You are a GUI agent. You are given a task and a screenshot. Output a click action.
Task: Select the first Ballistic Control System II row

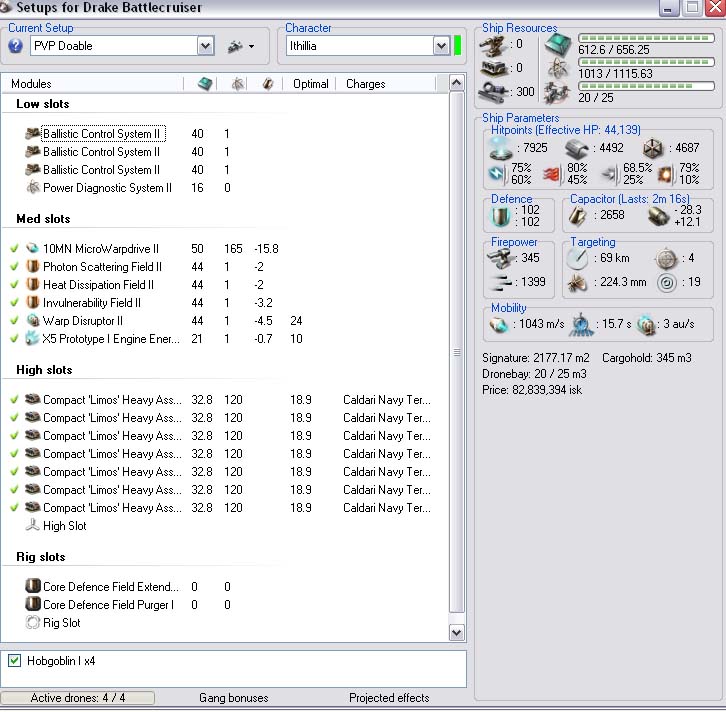[x=103, y=134]
